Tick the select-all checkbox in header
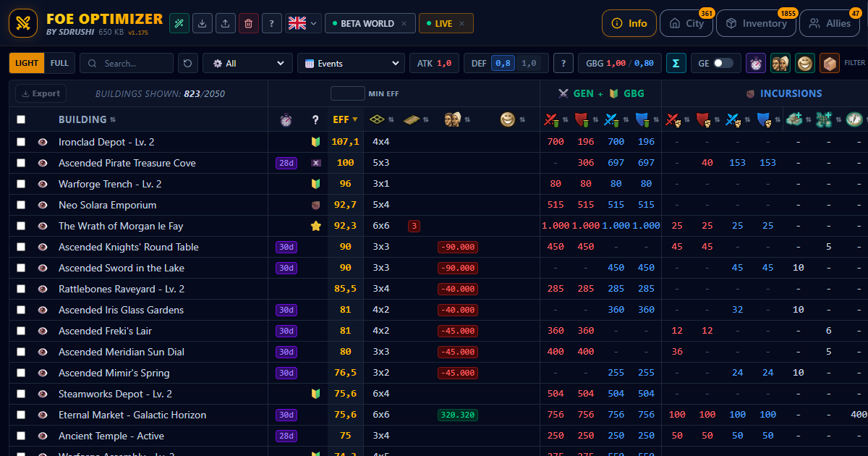 click(21, 119)
